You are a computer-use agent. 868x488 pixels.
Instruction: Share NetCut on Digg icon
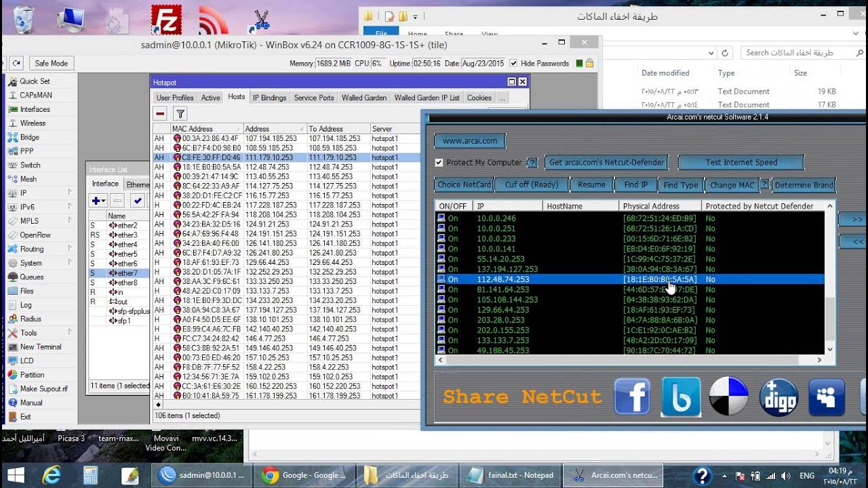click(778, 396)
